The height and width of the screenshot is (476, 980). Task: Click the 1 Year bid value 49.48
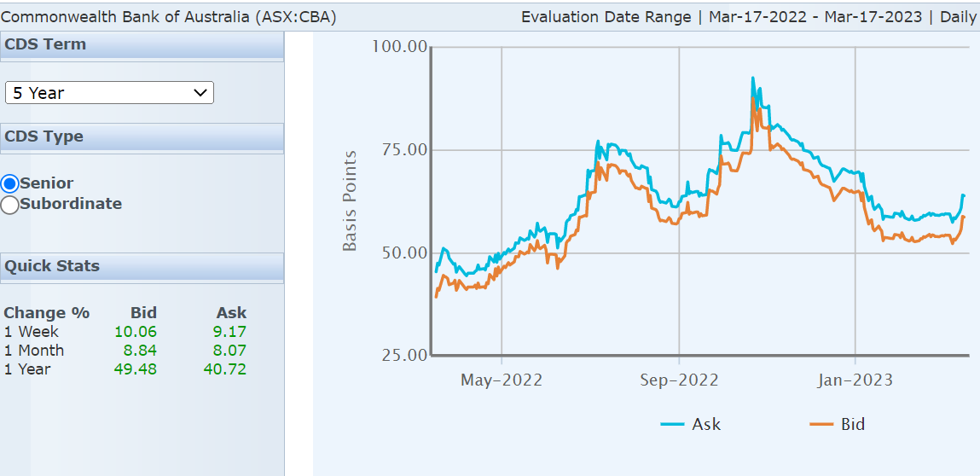click(x=136, y=369)
